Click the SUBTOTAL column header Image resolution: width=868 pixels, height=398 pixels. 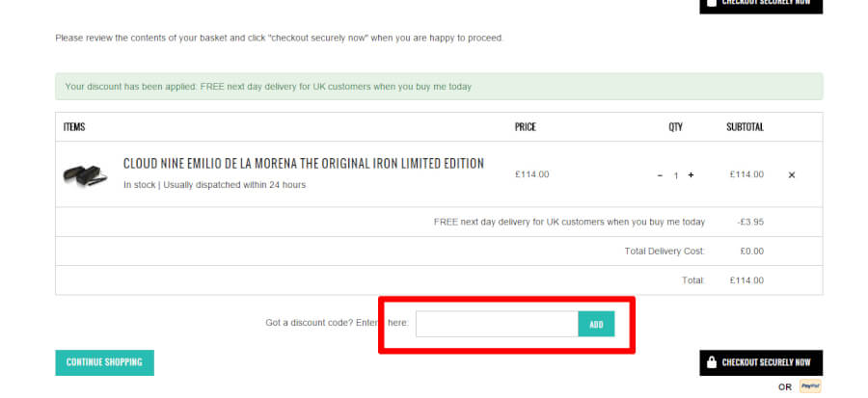point(745,127)
